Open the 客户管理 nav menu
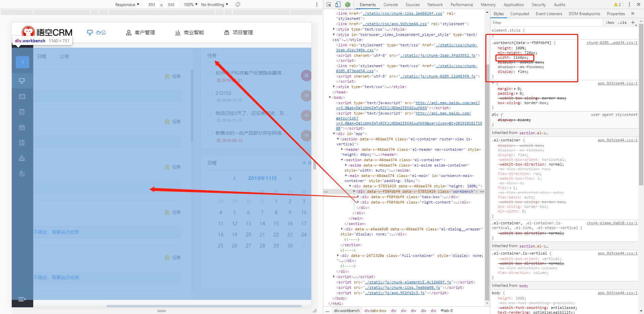644x314 pixels. (141, 33)
